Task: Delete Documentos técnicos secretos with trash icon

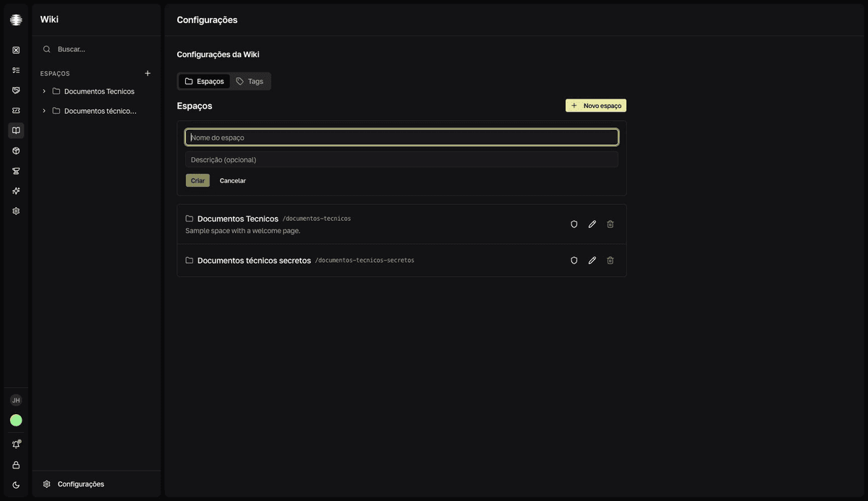Action: [x=610, y=261]
